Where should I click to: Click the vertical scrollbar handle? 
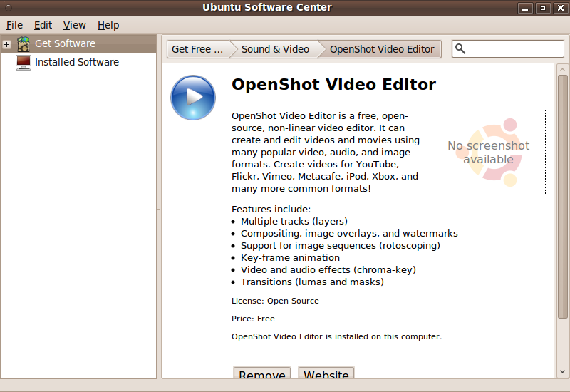(562, 196)
